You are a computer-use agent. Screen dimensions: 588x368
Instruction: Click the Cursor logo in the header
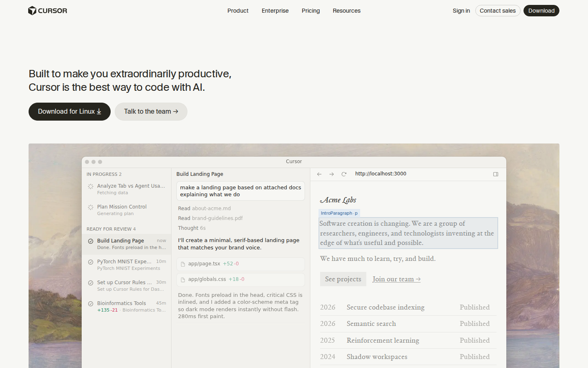coord(47,11)
